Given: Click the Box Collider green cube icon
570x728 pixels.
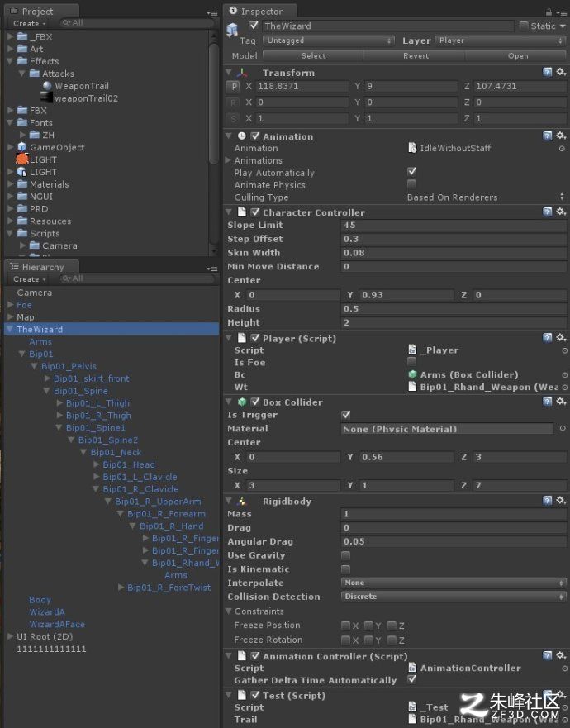Looking at the screenshot, I should (242, 402).
